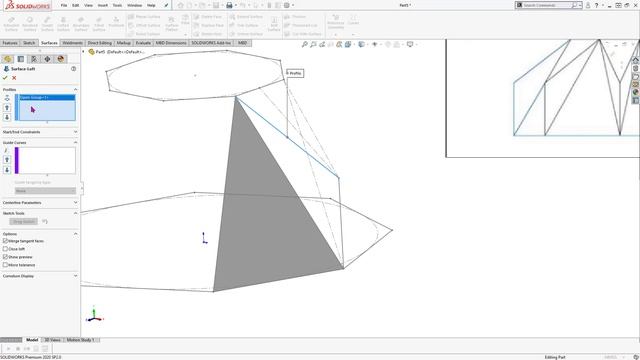Viewport: 640px width, 360px height.
Task: Click the Home icon in top toolbar
Action: [x=181, y=5]
